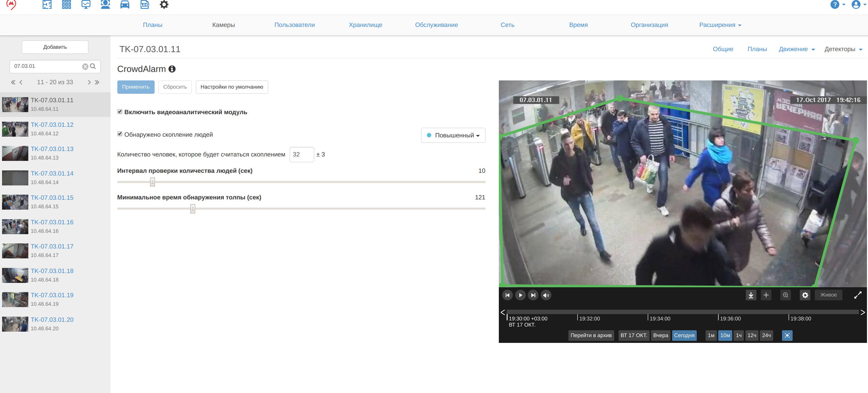Click the CrowdAlarm info icon
The image size is (868, 393).
point(172,69)
